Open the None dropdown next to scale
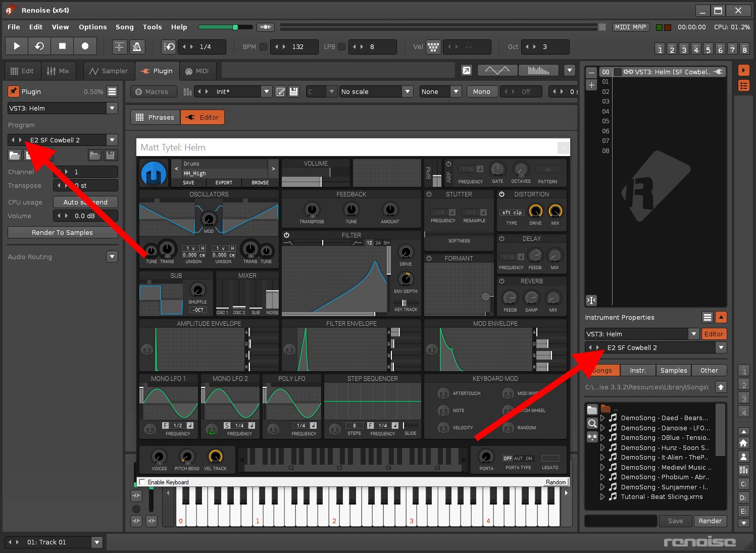The height and width of the screenshot is (553, 756). (440, 91)
